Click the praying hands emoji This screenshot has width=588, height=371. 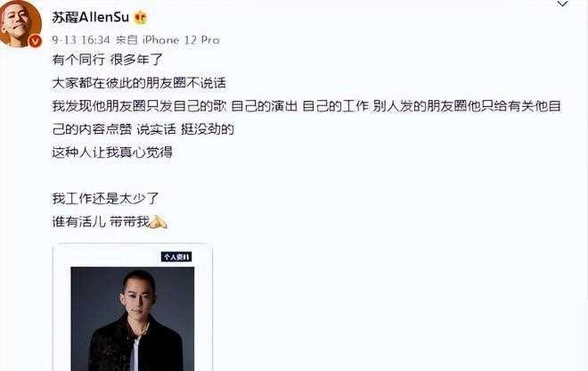click(x=158, y=222)
